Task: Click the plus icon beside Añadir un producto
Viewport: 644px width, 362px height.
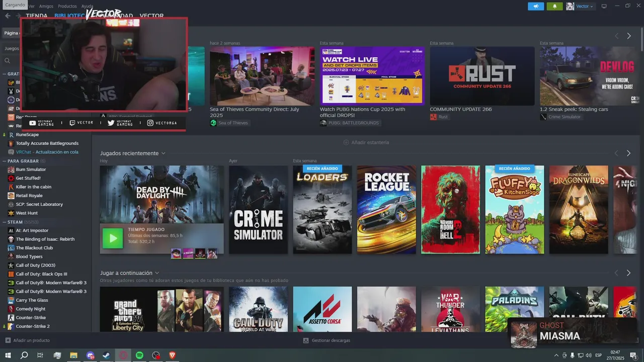Action: click(x=8, y=340)
